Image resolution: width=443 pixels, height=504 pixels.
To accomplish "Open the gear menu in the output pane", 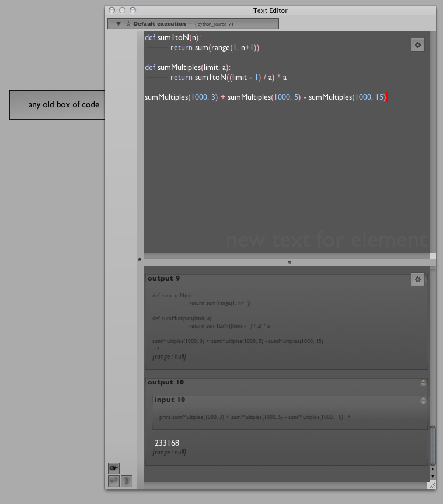I will click(417, 279).
